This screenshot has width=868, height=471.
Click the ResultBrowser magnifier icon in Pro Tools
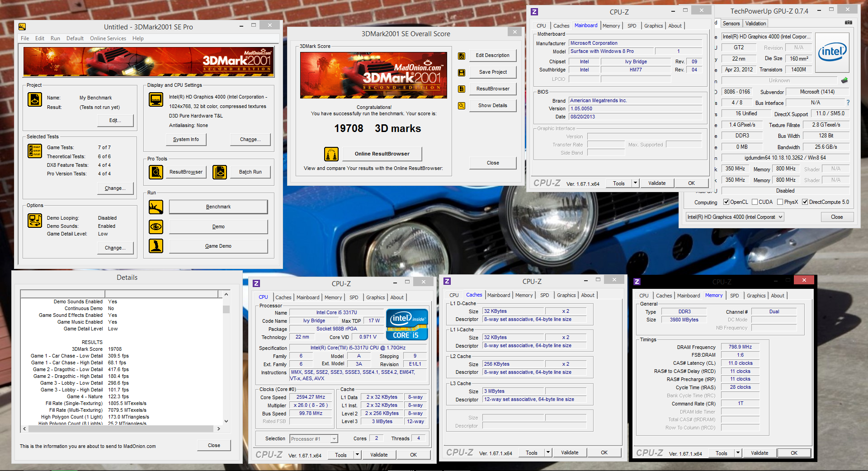(156, 172)
